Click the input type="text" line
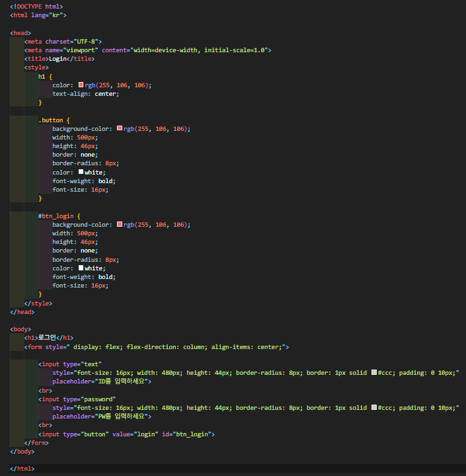Image resolution: width=466 pixels, height=476 pixels. click(x=70, y=364)
